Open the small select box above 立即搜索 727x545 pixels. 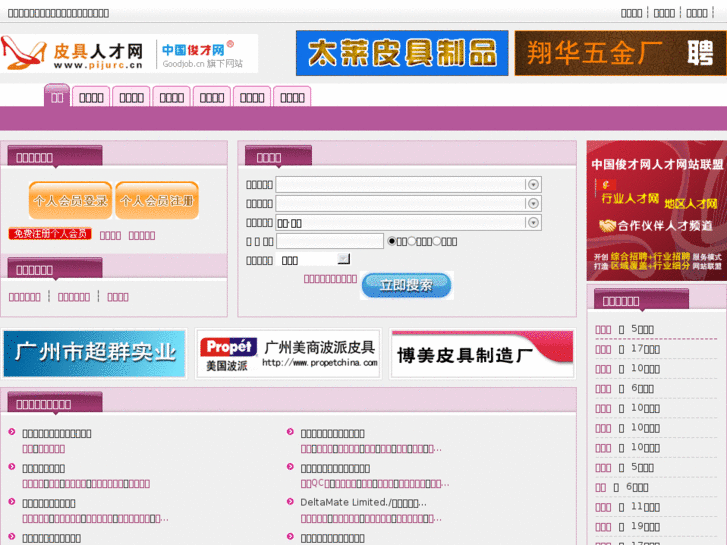313,260
